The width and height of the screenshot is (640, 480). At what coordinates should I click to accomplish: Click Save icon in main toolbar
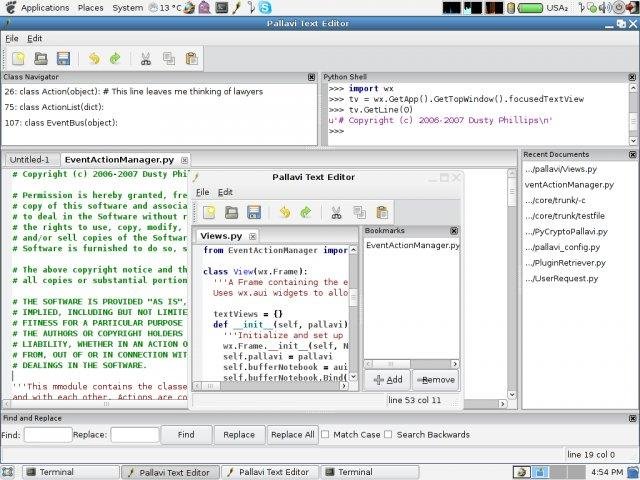coord(63,59)
